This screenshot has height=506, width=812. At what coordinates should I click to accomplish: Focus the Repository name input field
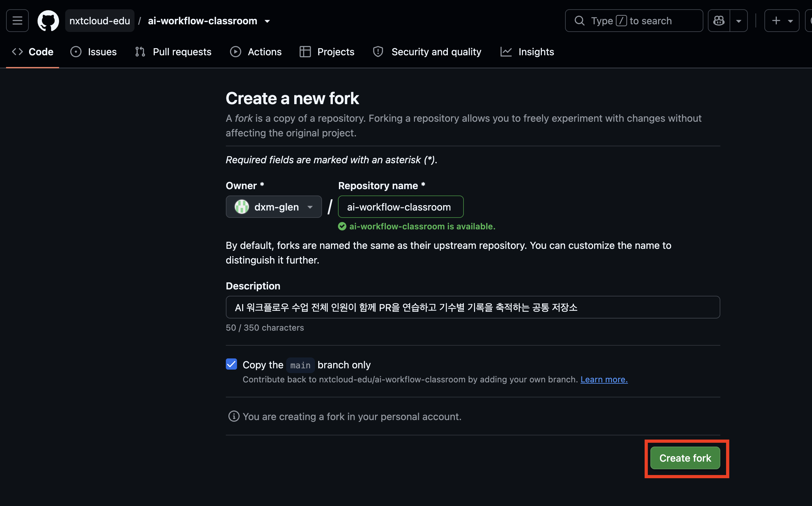pyautogui.click(x=401, y=207)
